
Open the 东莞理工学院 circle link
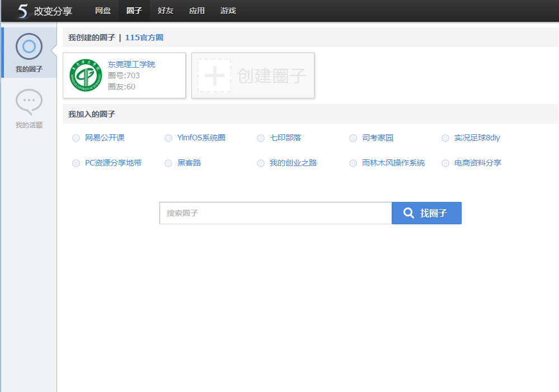131,64
